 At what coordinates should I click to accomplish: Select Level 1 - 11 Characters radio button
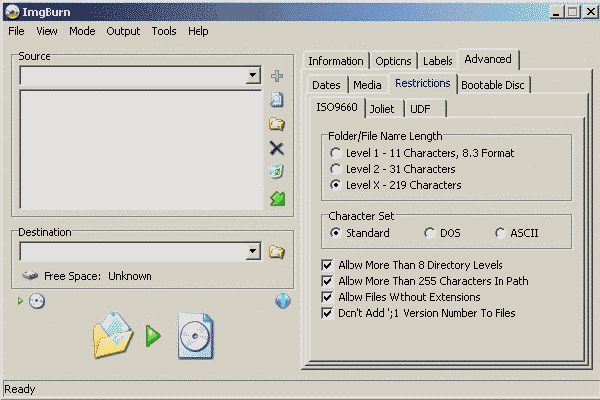pos(336,153)
